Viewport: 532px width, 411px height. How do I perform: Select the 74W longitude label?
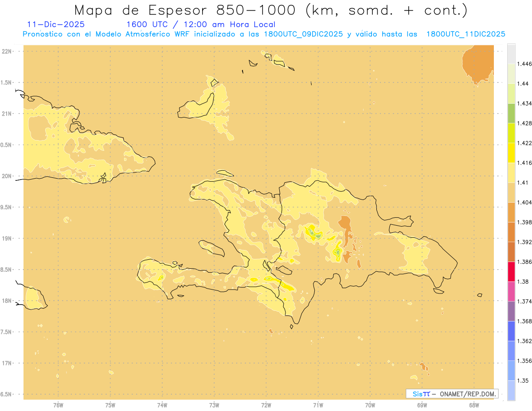click(x=162, y=405)
